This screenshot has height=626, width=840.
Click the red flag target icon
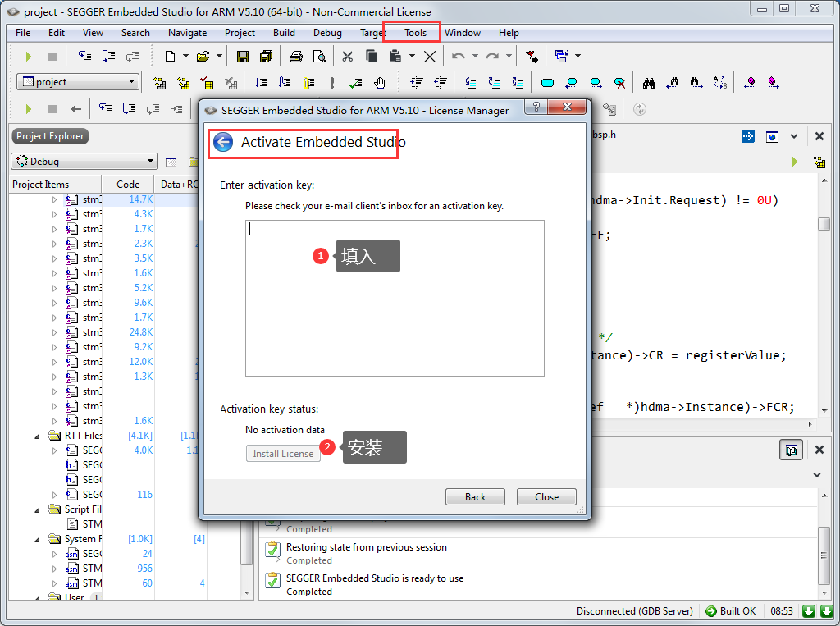532,57
